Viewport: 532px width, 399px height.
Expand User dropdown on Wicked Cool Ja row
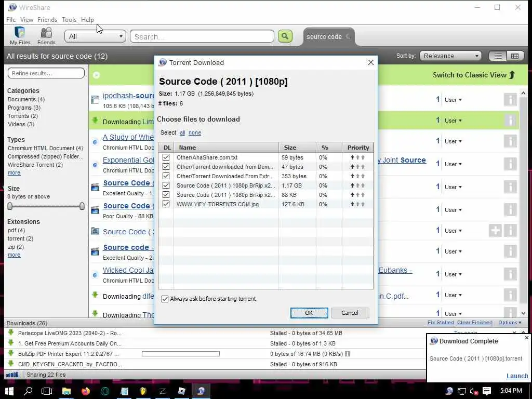(453, 274)
